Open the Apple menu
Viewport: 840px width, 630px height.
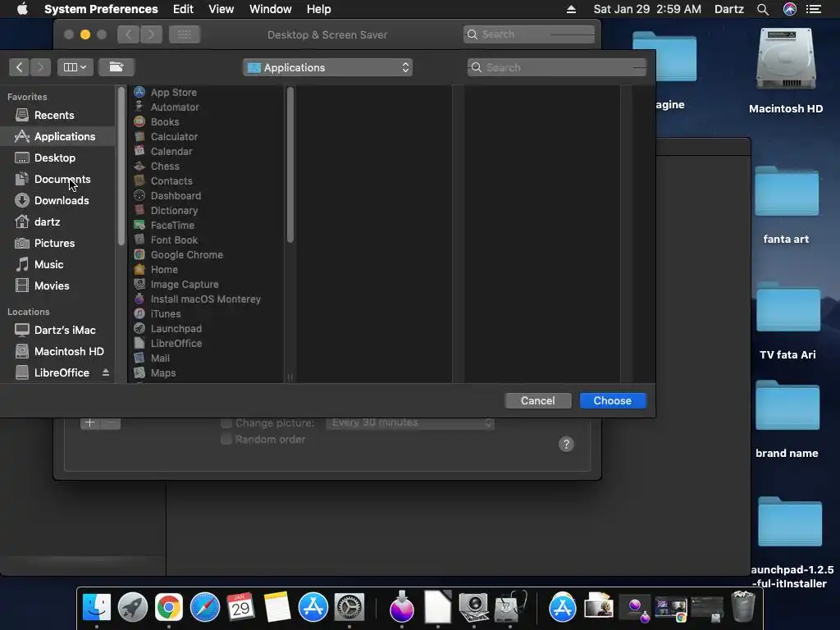coord(22,9)
